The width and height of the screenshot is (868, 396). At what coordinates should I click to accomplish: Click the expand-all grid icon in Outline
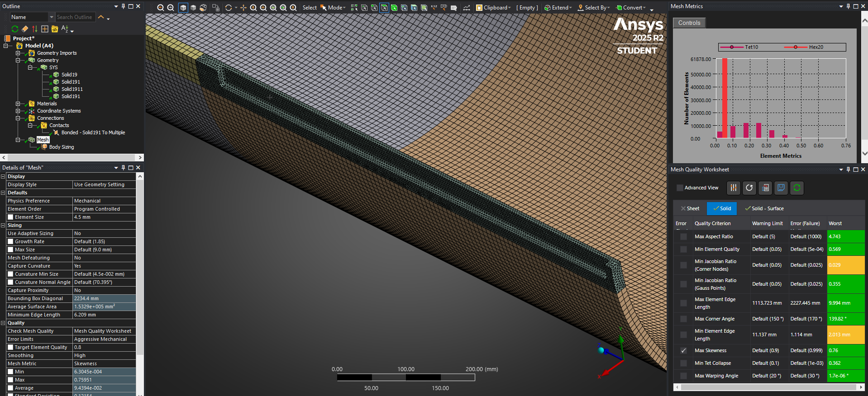45,29
